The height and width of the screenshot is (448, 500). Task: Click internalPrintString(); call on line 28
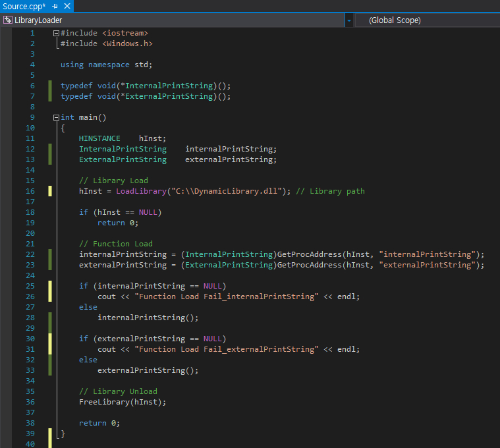pyautogui.click(x=148, y=318)
